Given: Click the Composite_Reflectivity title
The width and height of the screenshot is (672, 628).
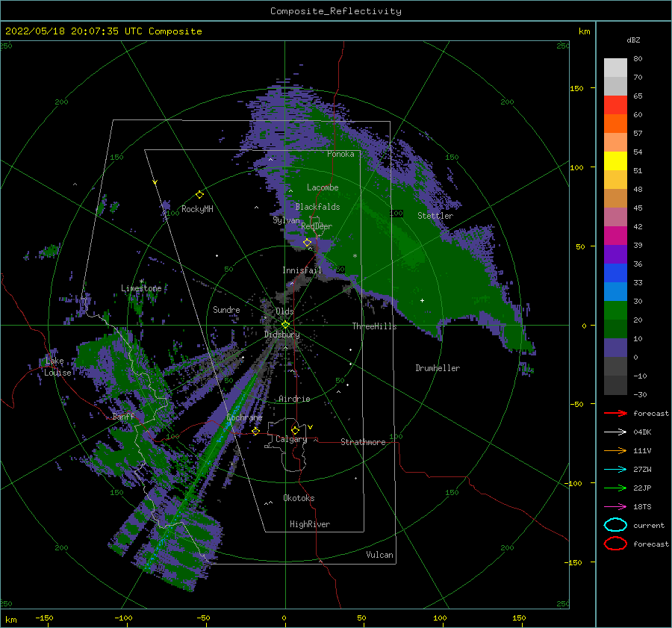Looking at the screenshot, I should [335, 11].
